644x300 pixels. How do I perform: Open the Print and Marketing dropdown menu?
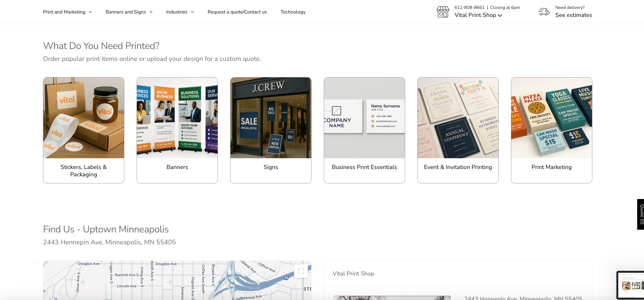point(68,12)
